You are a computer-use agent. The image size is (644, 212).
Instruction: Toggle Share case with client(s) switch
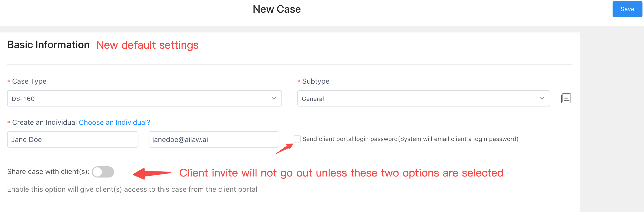(x=103, y=172)
